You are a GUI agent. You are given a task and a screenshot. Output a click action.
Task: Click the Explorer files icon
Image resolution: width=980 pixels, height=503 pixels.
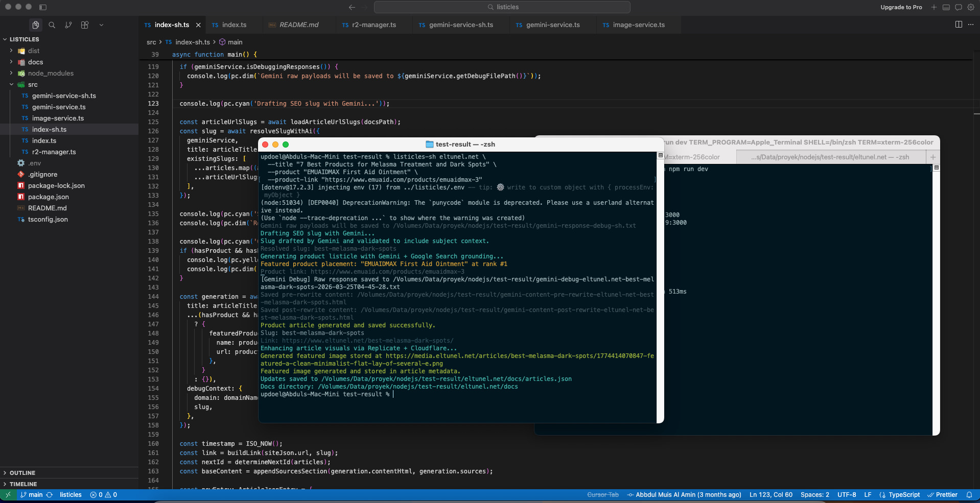tap(35, 25)
